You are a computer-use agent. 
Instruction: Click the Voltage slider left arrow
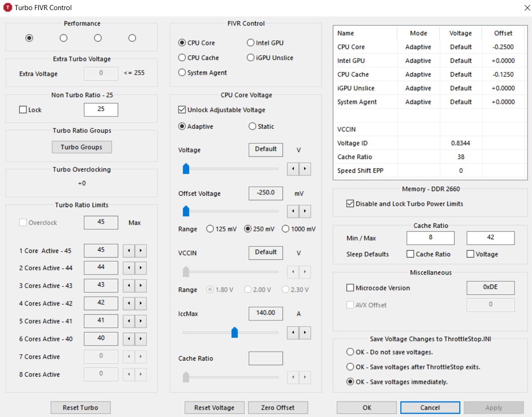(293, 169)
